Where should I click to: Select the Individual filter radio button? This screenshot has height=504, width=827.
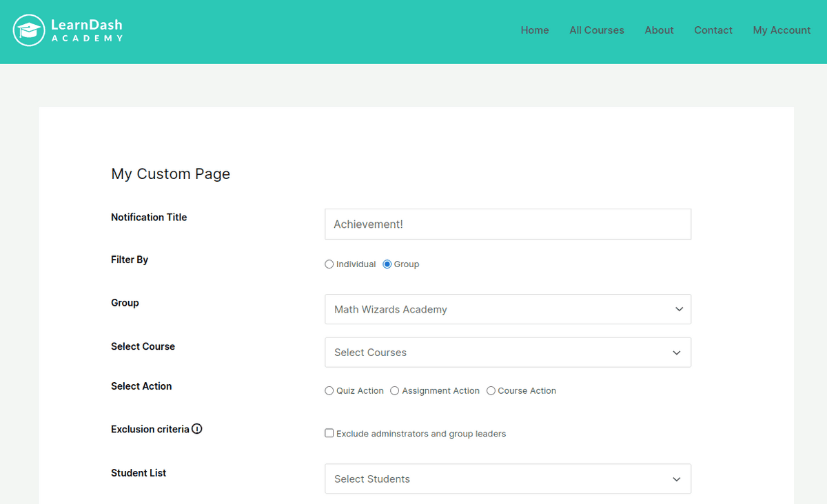(x=329, y=264)
